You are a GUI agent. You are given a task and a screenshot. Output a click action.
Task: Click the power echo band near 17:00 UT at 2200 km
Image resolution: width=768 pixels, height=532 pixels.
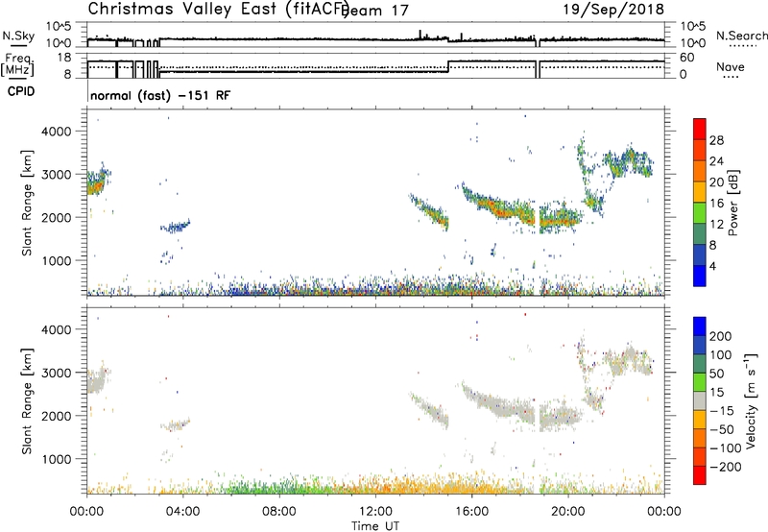[497, 206]
